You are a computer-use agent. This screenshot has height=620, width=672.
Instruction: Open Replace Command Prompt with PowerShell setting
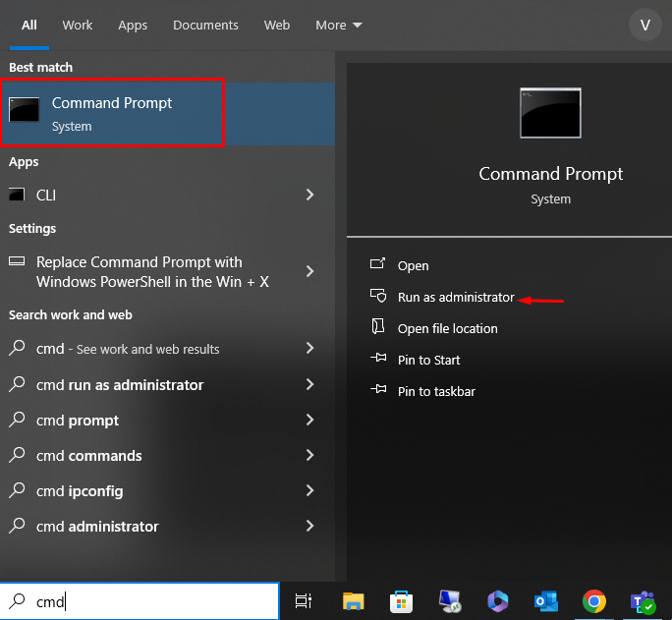pos(167,271)
